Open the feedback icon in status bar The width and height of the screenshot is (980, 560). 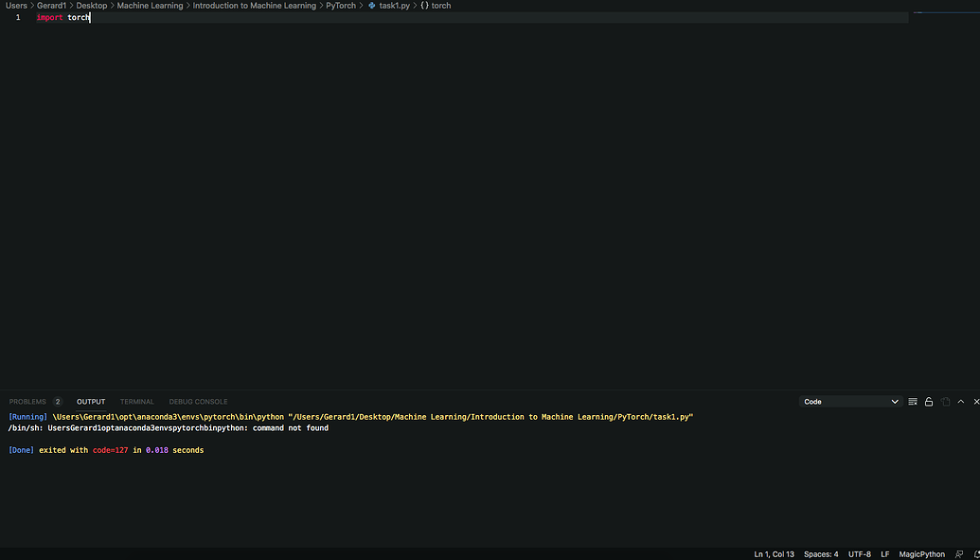pyautogui.click(x=959, y=554)
